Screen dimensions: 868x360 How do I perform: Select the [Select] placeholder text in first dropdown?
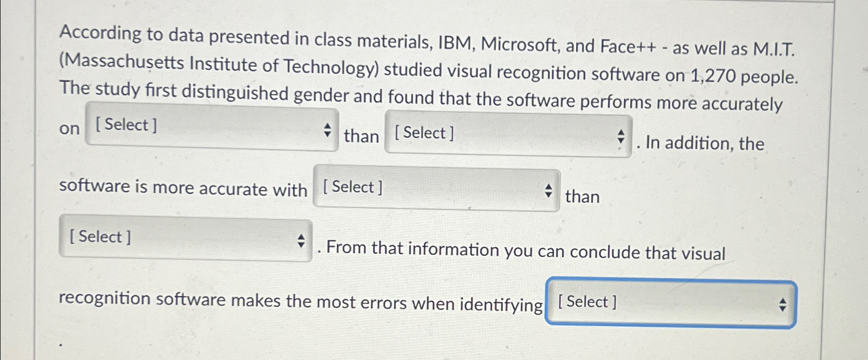click(x=125, y=124)
